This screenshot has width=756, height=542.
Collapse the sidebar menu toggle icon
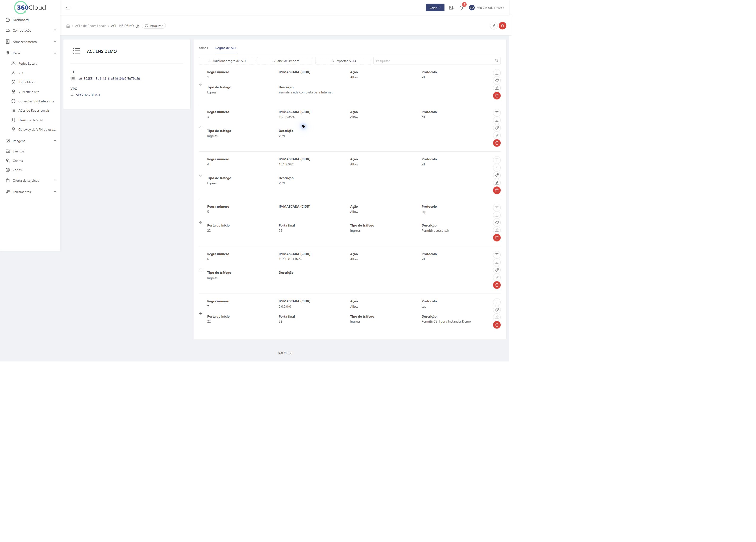(68, 8)
